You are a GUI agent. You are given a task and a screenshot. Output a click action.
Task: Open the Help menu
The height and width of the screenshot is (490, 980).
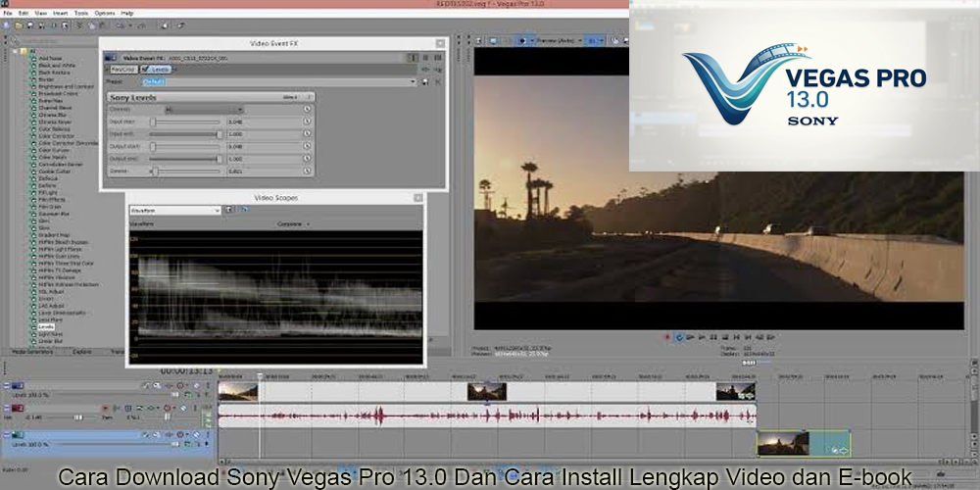[x=127, y=13]
